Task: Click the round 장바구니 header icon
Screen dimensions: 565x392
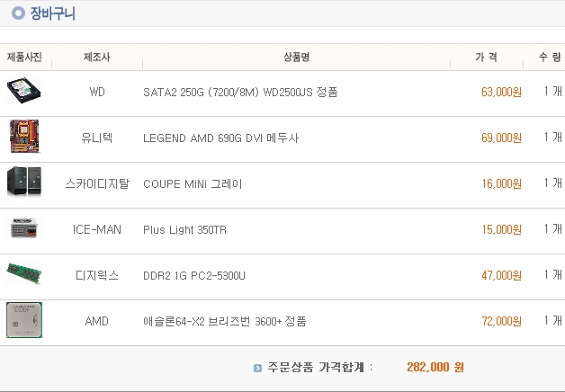Action: [18, 13]
